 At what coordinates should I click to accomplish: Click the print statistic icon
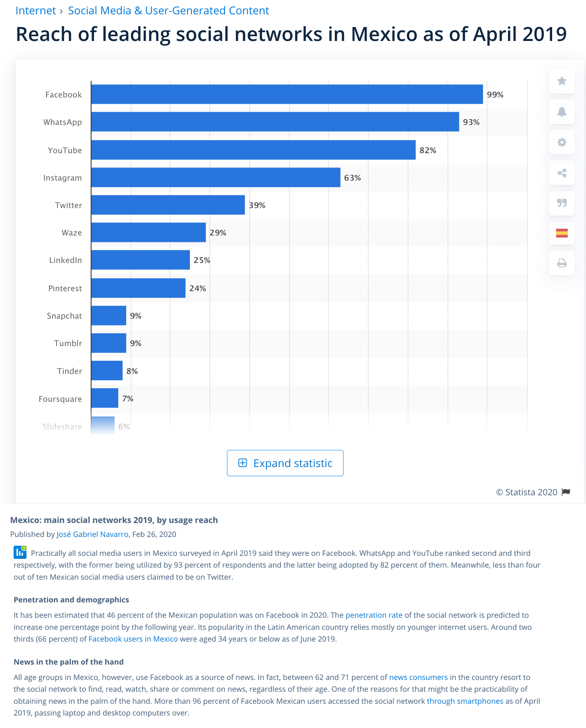[x=562, y=263]
